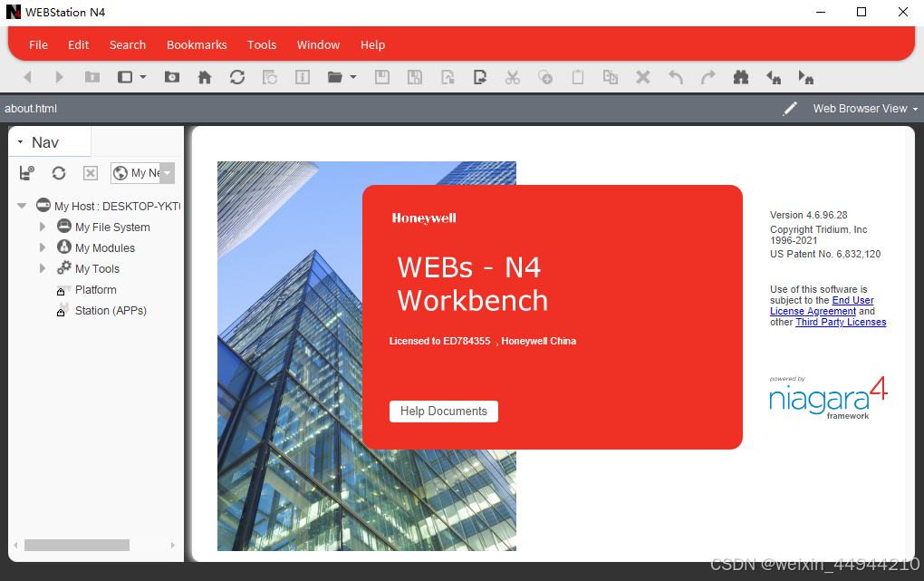Toggle the side bar layout icon
This screenshot has height=581, width=924.
pos(125,77)
